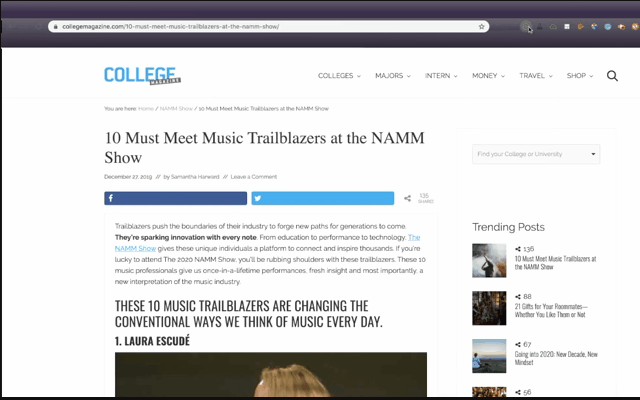Follow the NAMM Show breadcrumb link

click(176, 109)
